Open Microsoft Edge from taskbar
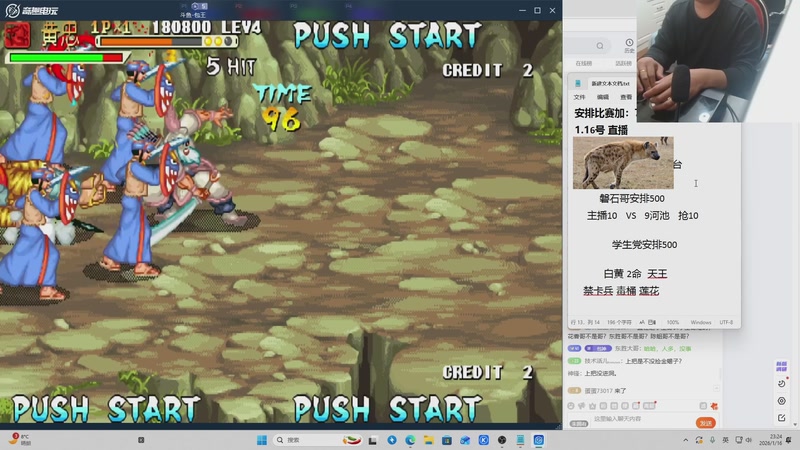The image size is (800, 450). 410,440
